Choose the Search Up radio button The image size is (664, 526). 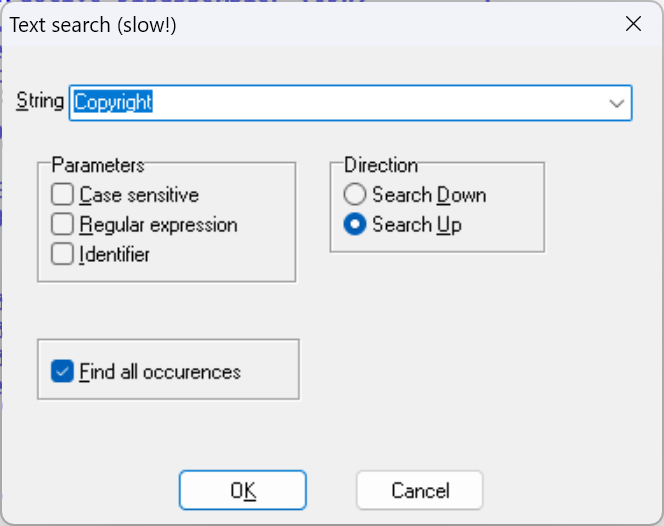coord(355,225)
